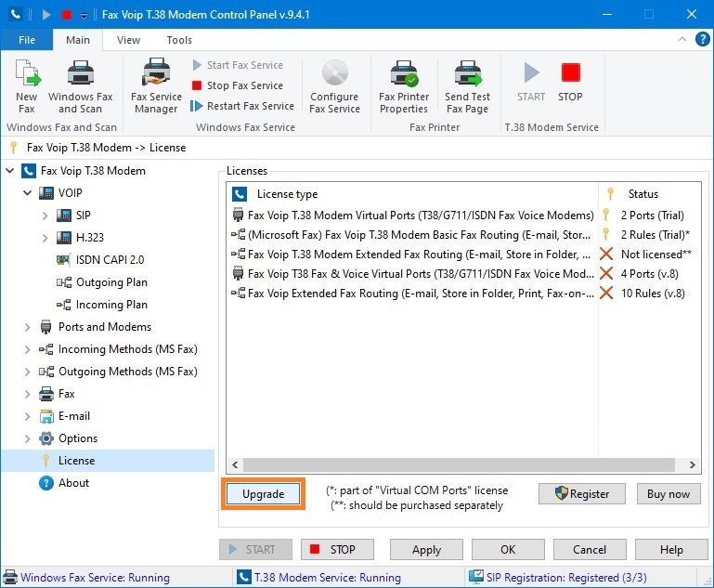
Task: Open Fax Printer Properties
Action: (404, 86)
